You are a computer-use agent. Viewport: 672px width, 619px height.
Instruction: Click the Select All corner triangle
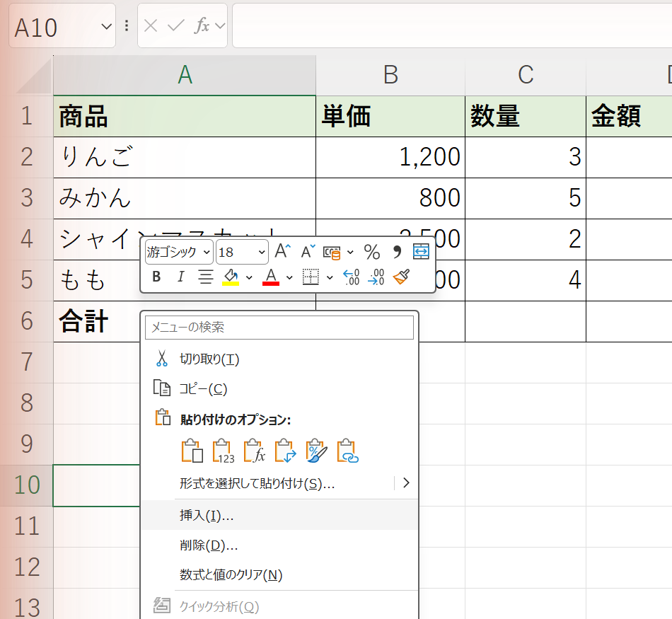pyautogui.click(x=33, y=75)
